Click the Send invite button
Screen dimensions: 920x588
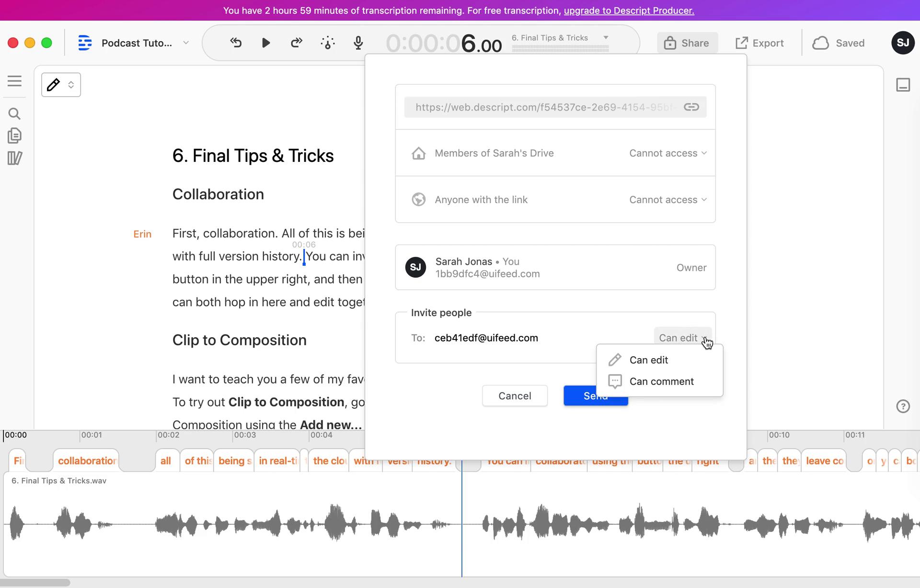596,395
